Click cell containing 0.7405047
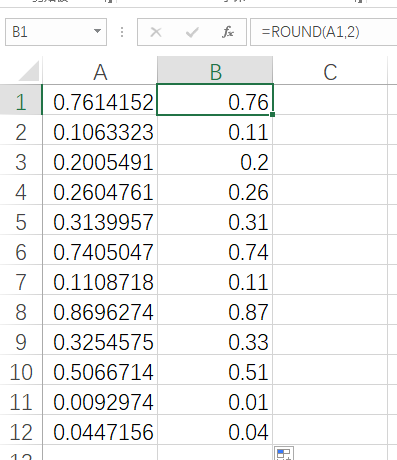 [x=100, y=250]
